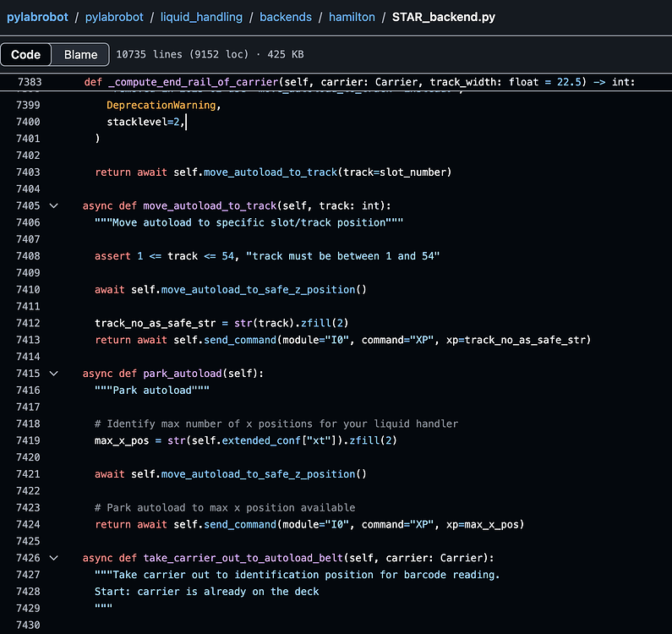This screenshot has width=672, height=634.
Task: Click comment "Park autoload to max x position available"
Action: pyautogui.click(x=225, y=507)
